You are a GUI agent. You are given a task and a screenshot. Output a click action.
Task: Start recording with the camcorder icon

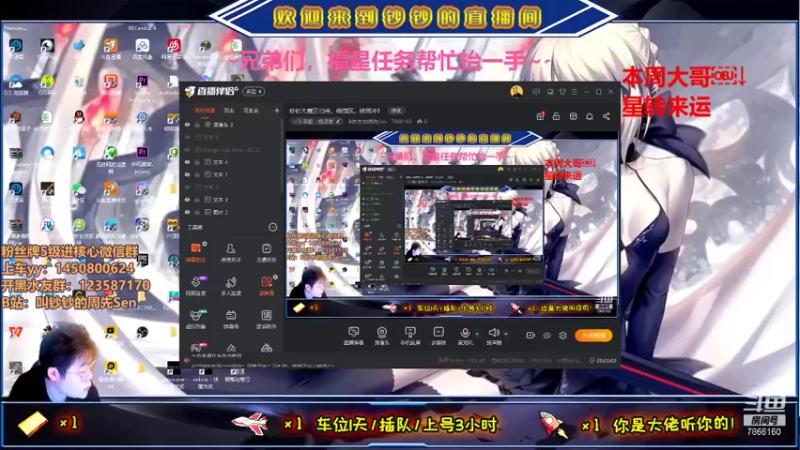click(530, 335)
